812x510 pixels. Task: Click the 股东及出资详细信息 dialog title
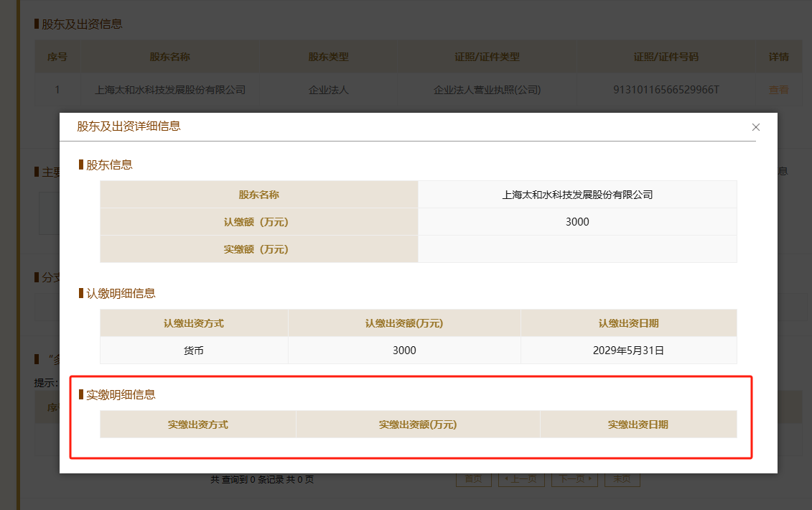[129, 126]
